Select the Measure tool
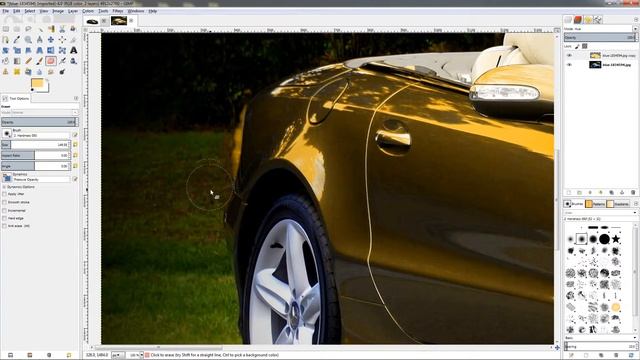 point(40,40)
